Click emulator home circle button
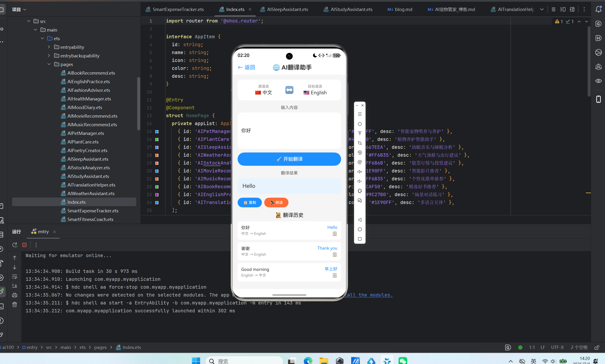 pos(360,229)
